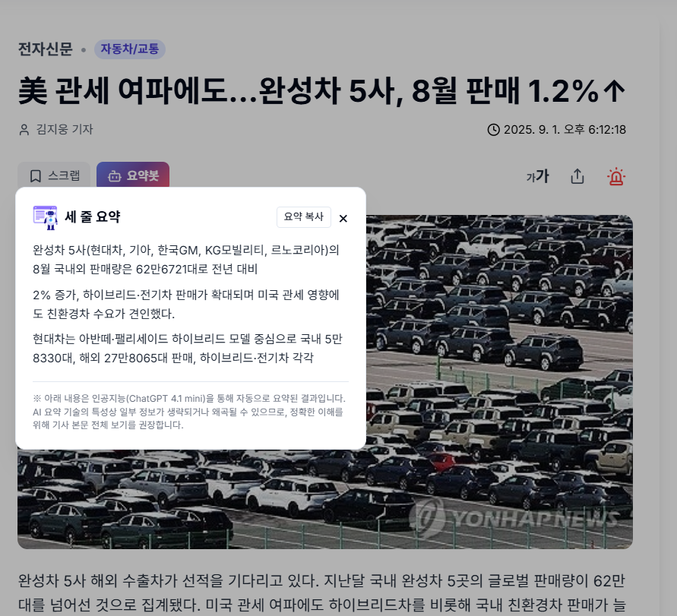Click the article headline about 완성차 5사
Image resolution: width=677 pixels, height=616 pixels.
tap(322, 90)
